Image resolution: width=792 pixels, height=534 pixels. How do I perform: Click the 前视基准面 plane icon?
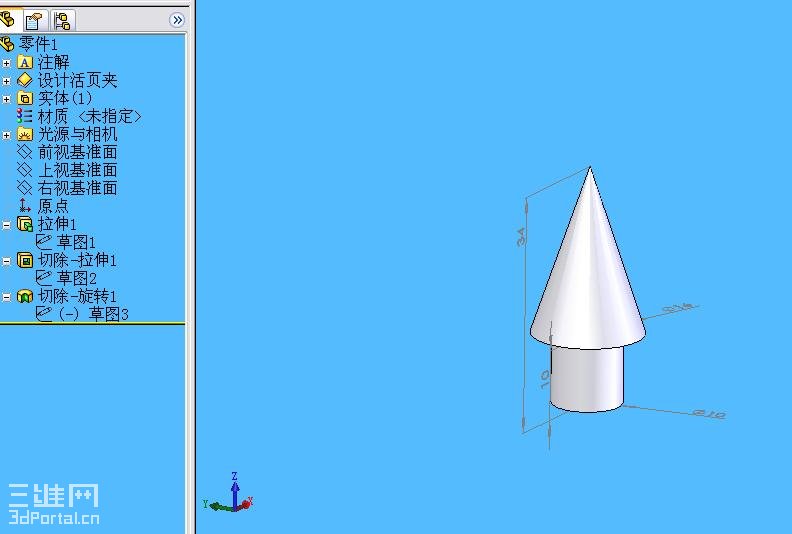[x=24, y=152]
